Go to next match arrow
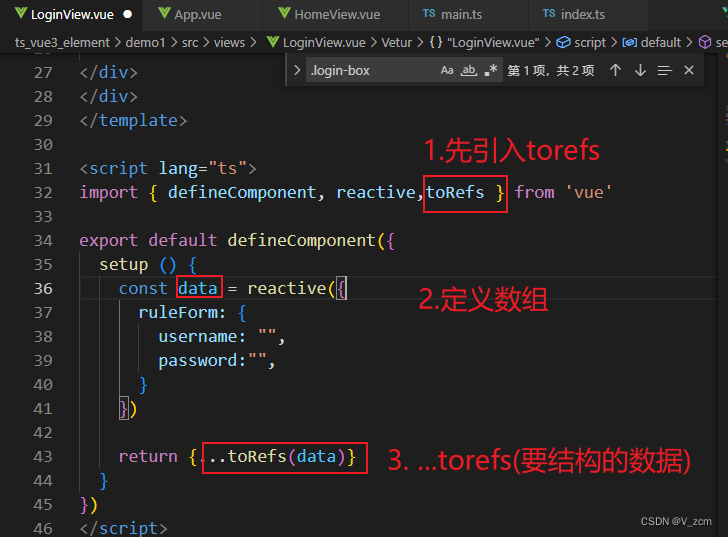This screenshot has height=537, width=728. (x=640, y=71)
